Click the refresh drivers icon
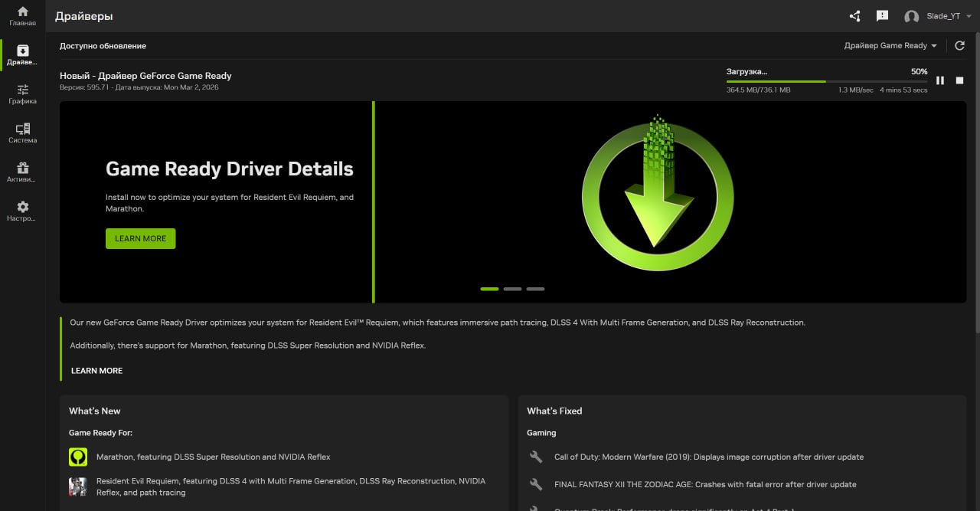 click(x=959, y=46)
